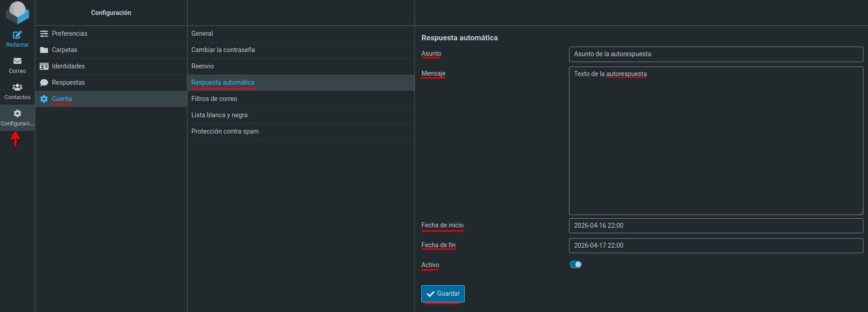This screenshot has height=312, width=868.
Task: Click the Roundcube logo icon
Action: 17,12
